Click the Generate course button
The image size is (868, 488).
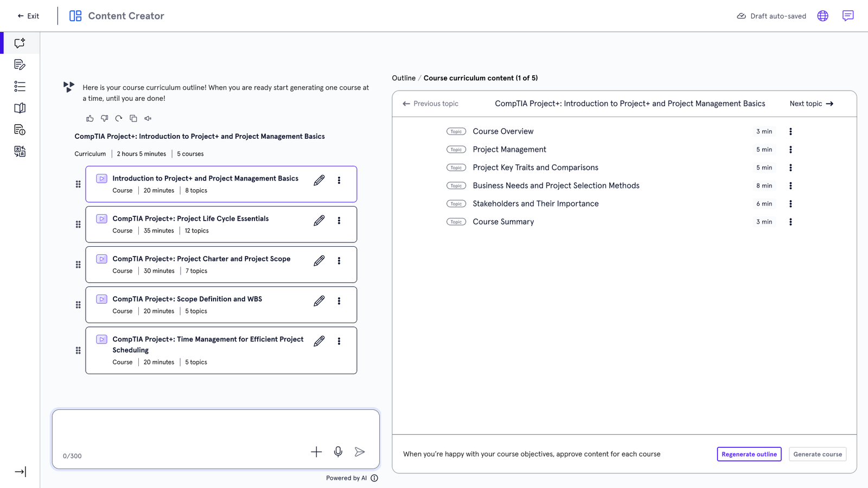point(818,454)
